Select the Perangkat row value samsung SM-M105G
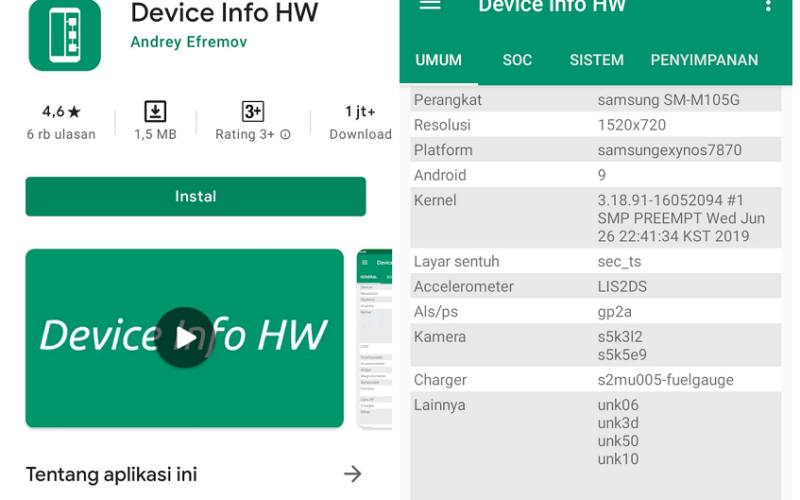 (x=668, y=100)
